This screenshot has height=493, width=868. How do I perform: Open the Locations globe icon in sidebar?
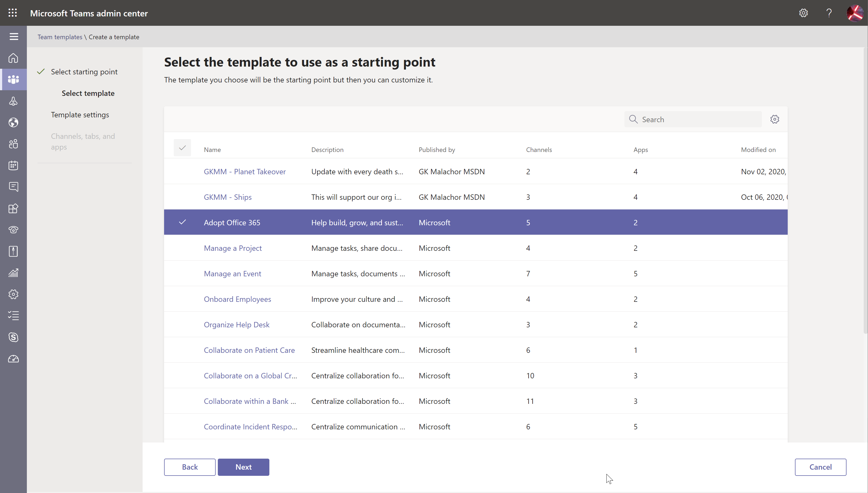tap(13, 122)
